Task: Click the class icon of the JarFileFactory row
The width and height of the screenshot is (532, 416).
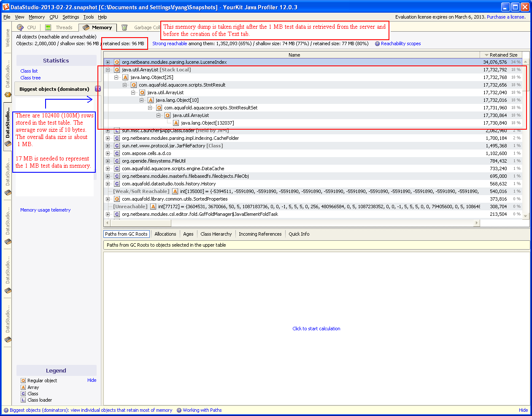Action: [x=117, y=146]
